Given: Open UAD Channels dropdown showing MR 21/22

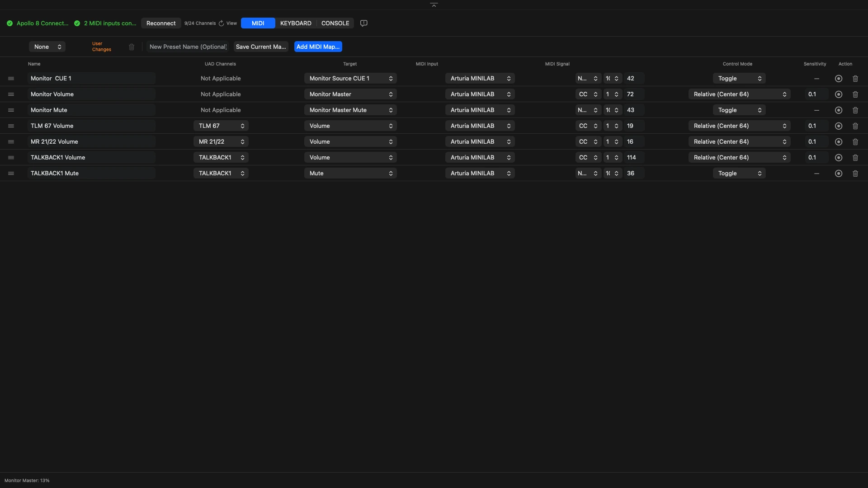Looking at the screenshot, I should coord(221,141).
